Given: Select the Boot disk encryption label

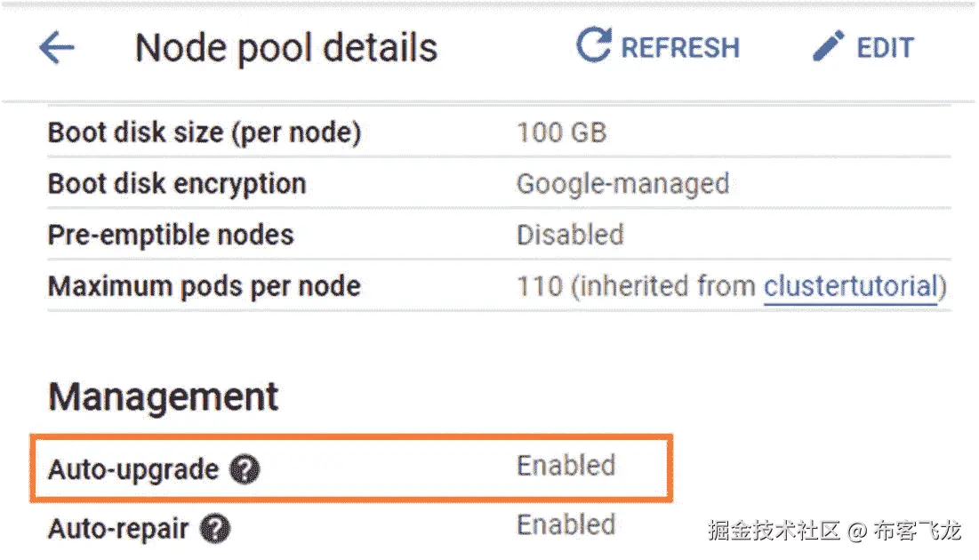Looking at the screenshot, I should [x=177, y=184].
